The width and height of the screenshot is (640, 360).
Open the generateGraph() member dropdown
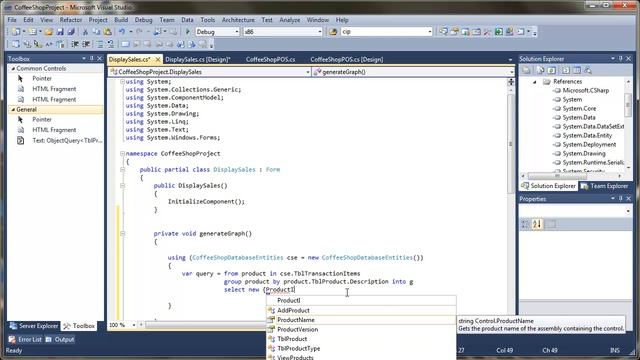511,72
